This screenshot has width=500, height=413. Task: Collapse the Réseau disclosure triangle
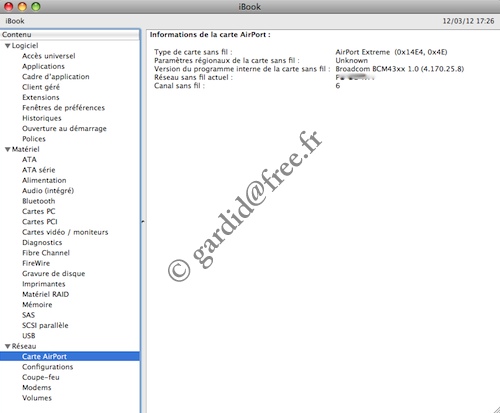coord(7,347)
